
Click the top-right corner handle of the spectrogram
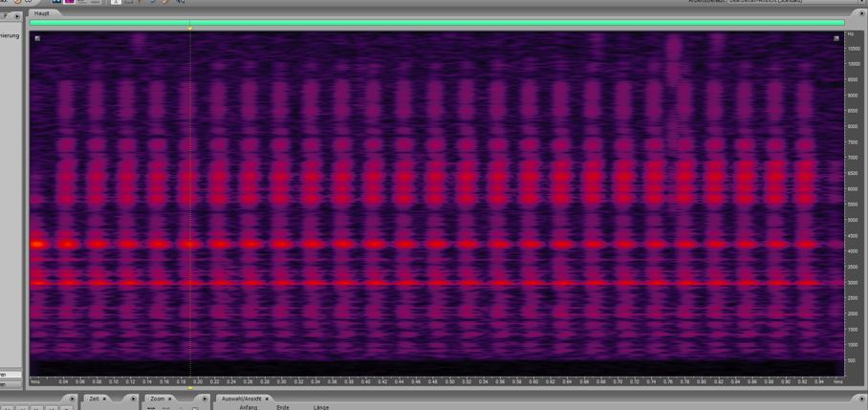coord(837,38)
